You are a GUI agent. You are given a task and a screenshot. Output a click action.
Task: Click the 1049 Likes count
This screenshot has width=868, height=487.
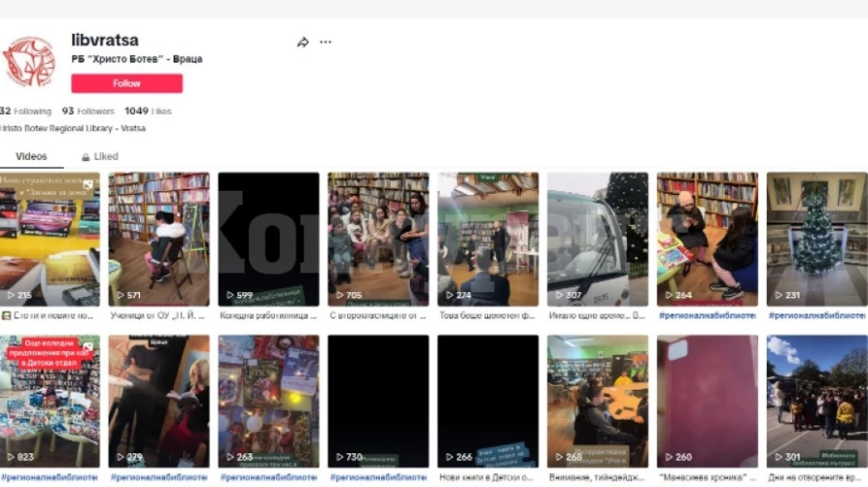[148, 111]
